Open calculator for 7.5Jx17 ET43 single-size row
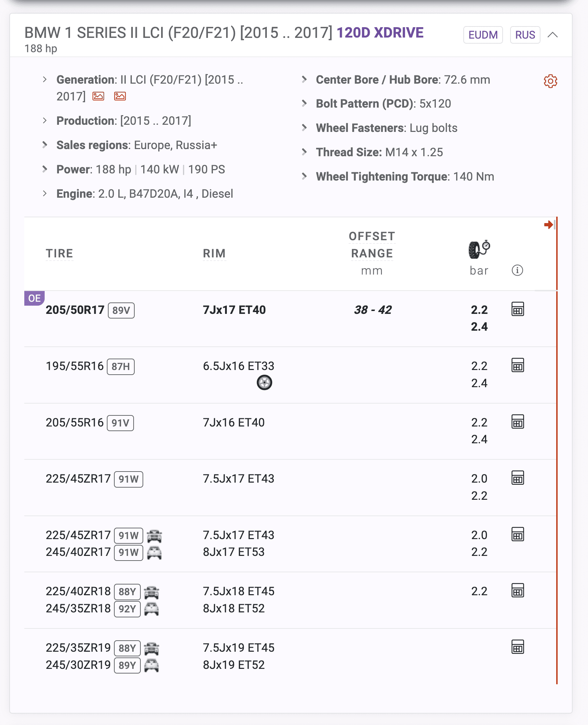The height and width of the screenshot is (725, 588). pos(518,478)
